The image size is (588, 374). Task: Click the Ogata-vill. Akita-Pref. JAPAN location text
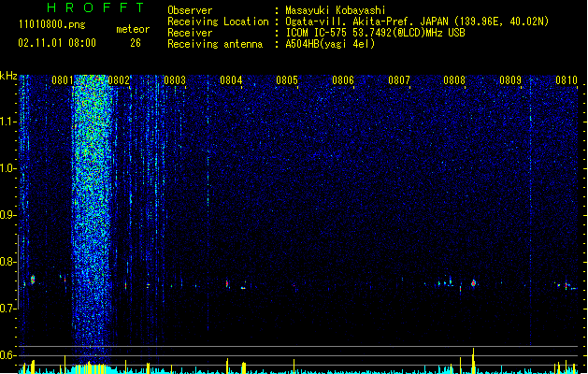pos(417,22)
